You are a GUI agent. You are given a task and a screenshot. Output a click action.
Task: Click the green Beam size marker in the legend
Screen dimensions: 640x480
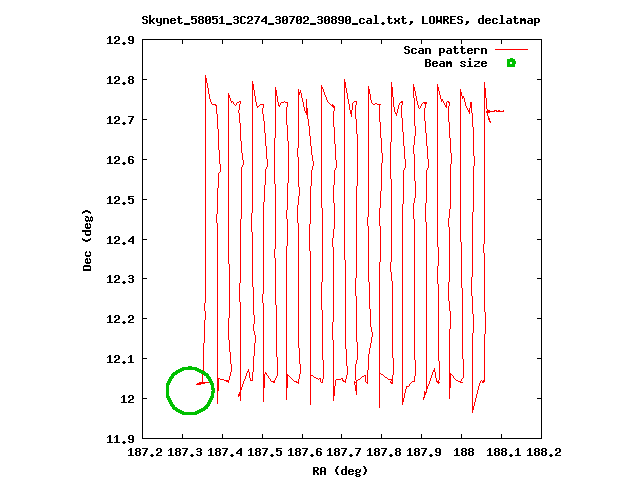coord(511,63)
